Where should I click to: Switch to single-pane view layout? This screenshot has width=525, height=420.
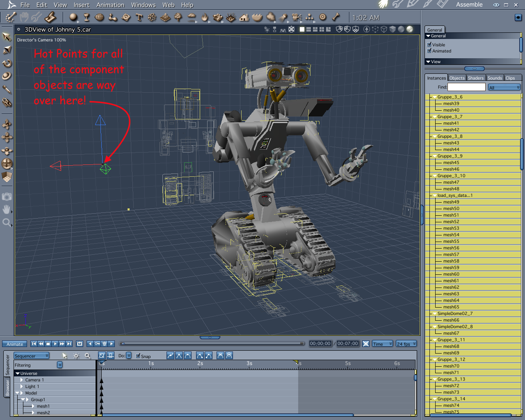pyautogui.click(x=302, y=30)
